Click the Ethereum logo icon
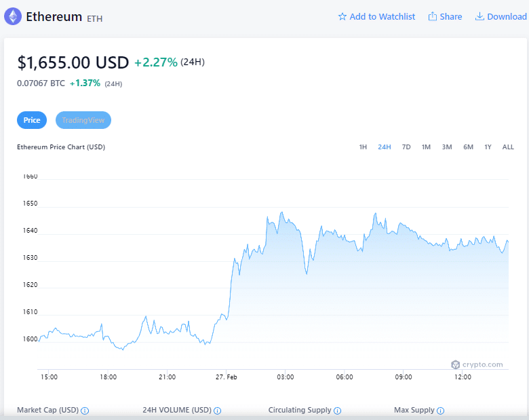Screen dimensions: 529x420 pyautogui.click(x=13, y=16)
